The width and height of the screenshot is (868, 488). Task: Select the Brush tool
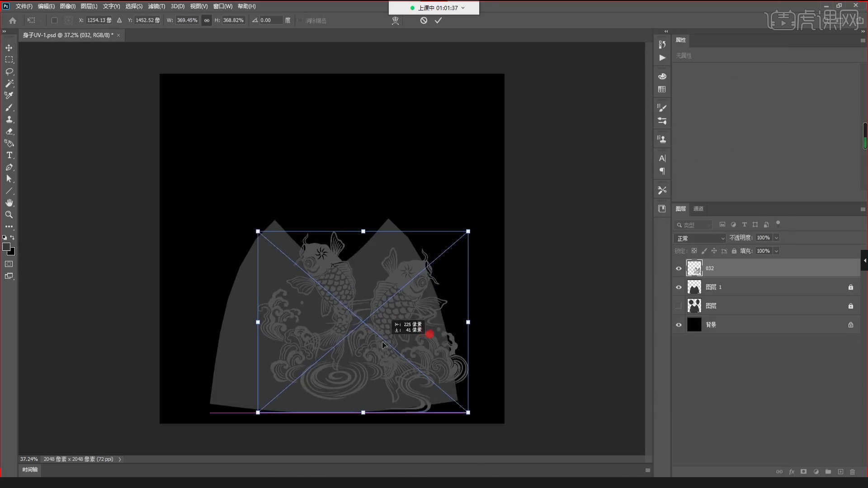[9, 108]
